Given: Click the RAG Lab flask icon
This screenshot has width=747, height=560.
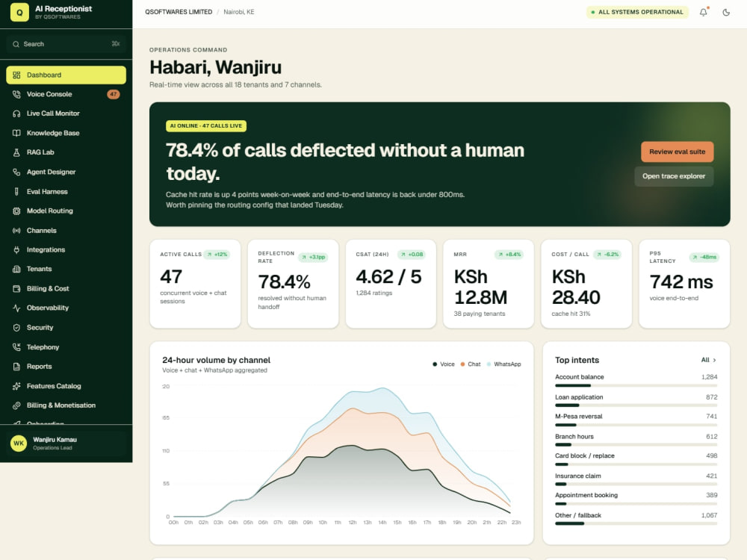Looking at the screenshot, I should (16, 152).
